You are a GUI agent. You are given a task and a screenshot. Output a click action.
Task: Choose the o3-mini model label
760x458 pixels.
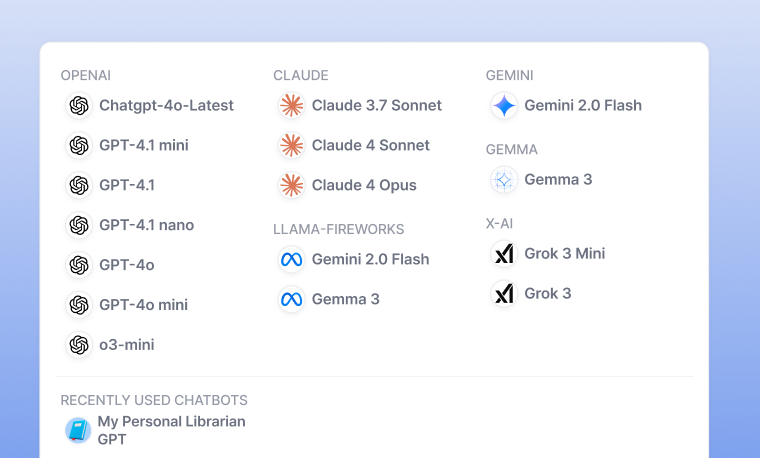click(127, 345)
